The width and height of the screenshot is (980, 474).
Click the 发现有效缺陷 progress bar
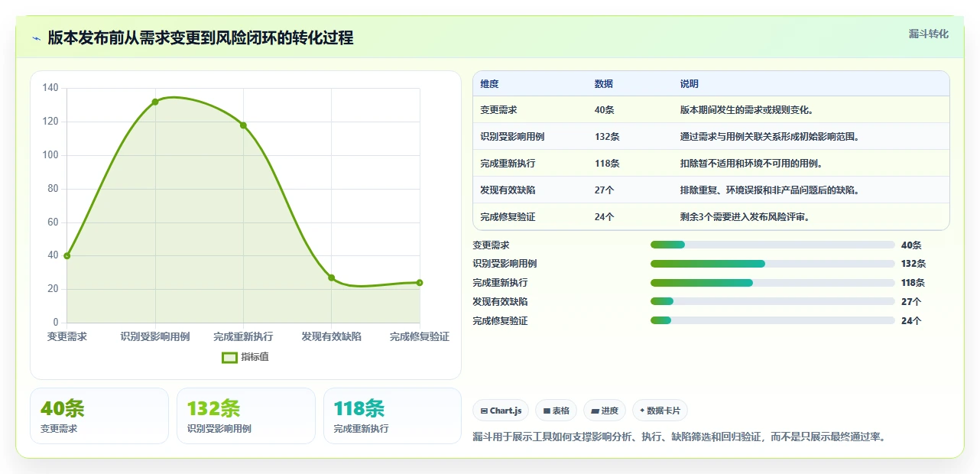pyautogui.click(x=772, y=302)
